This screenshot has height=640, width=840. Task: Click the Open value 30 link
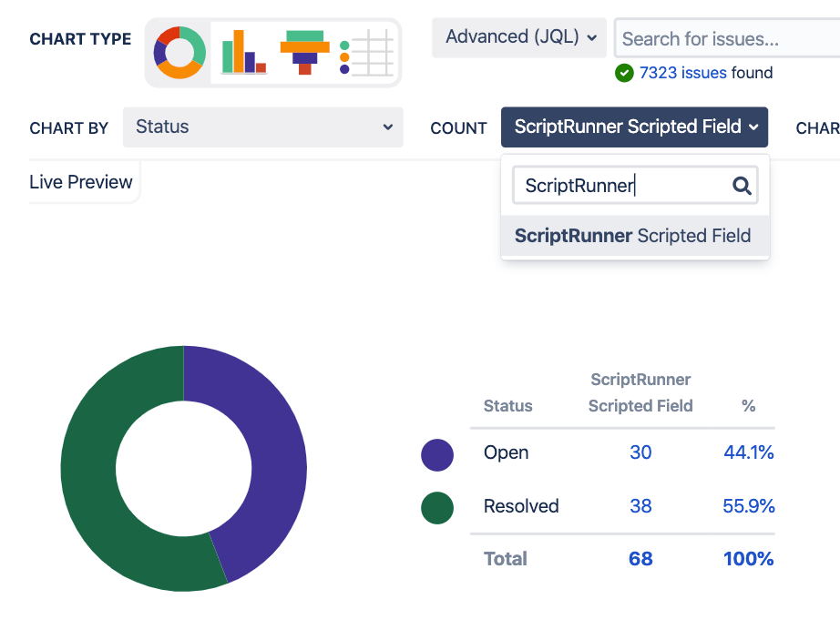click(640, 452)
